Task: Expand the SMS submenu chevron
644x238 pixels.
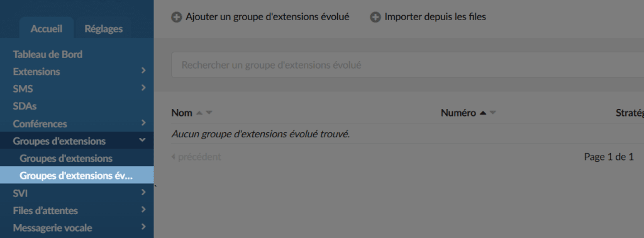Action: [143, 88]
